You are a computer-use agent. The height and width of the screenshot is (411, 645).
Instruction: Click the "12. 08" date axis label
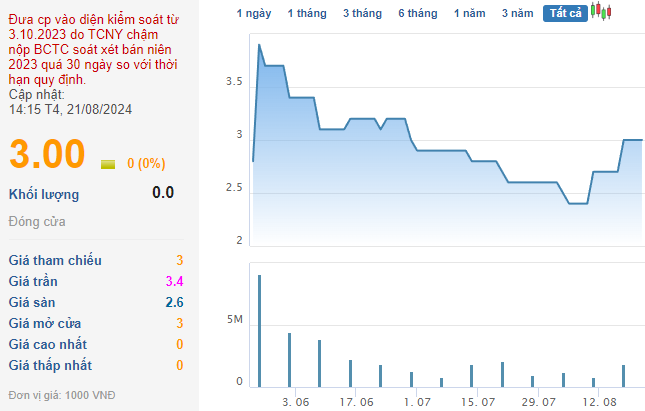pos(598,401)
